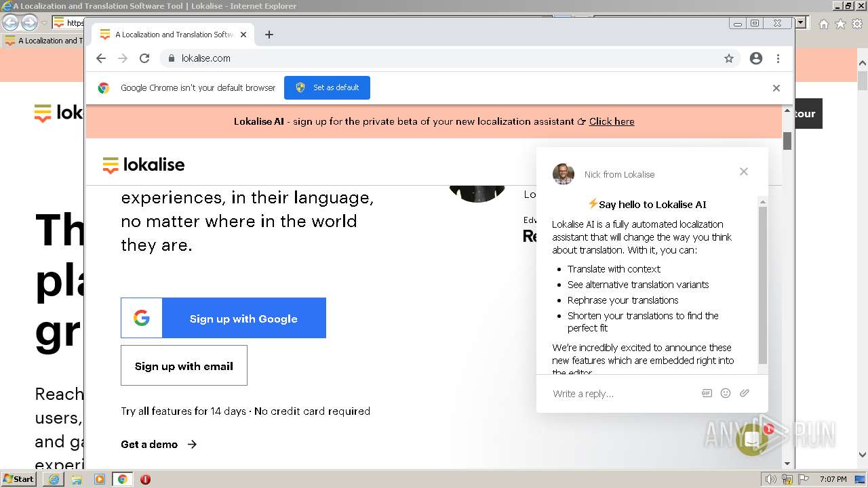Insert a GIF in chat reply
The height and width of the screenshot is (488, 868).
(x=707, y=393)
